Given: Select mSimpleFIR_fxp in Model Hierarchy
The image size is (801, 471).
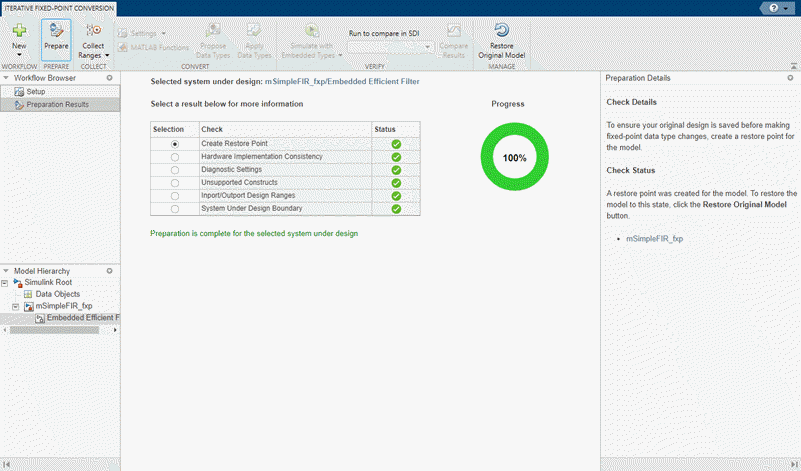Looking at the screenshot, I should click(64, 305).
